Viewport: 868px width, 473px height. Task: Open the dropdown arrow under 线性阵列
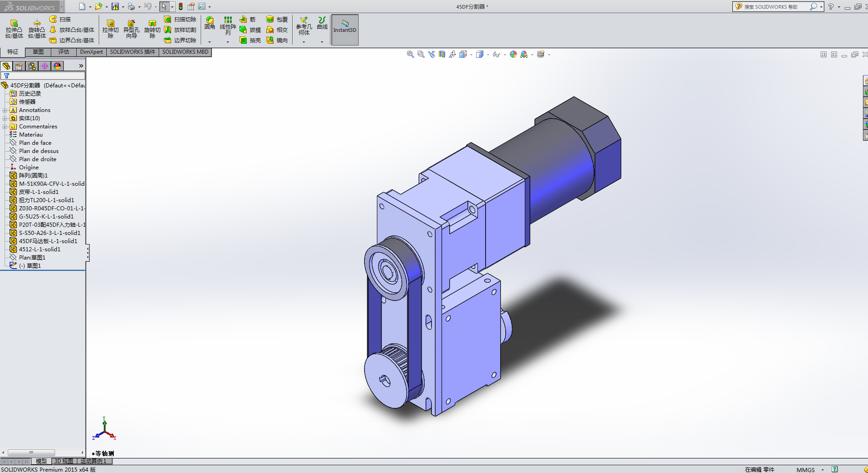[x=228, y=42]
